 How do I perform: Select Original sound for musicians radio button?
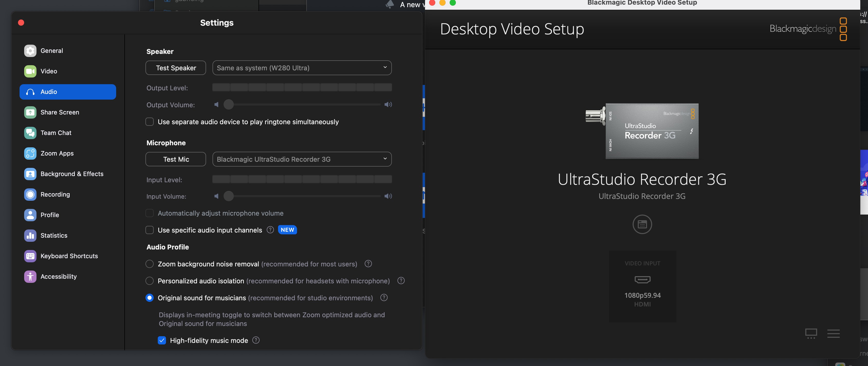pos(150,298)
